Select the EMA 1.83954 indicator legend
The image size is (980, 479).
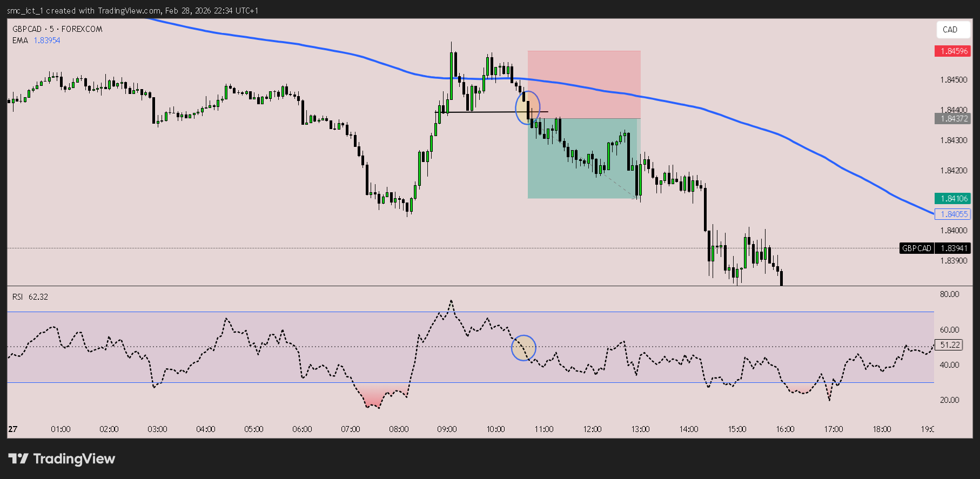(36, 41)
